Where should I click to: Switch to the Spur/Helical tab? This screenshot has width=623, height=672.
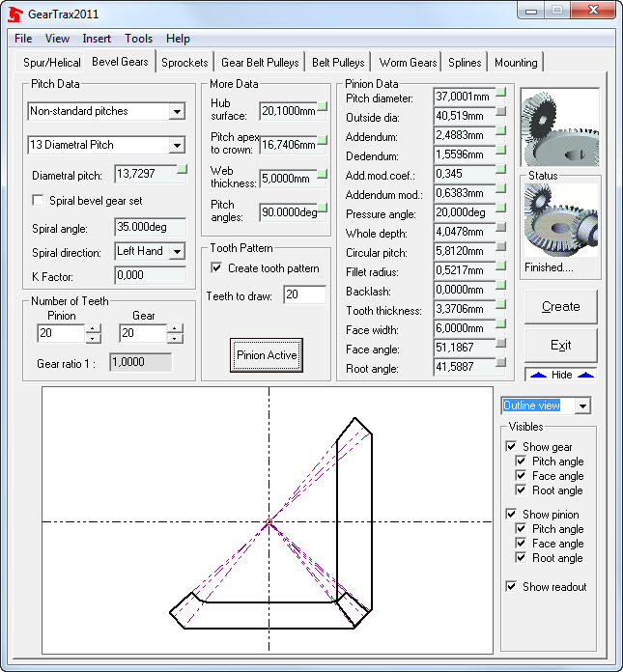(51, 63)
